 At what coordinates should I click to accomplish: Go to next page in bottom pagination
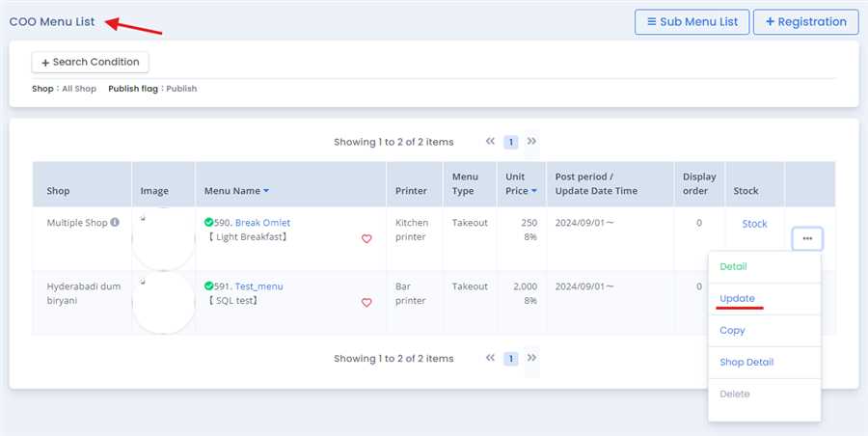pos(531,358)
